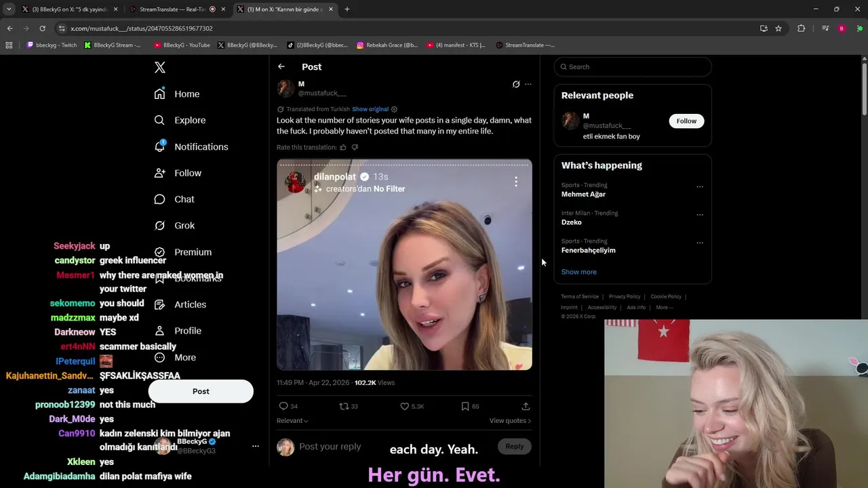Open Fenerbahçeliyim trending topic

[589, 250]
